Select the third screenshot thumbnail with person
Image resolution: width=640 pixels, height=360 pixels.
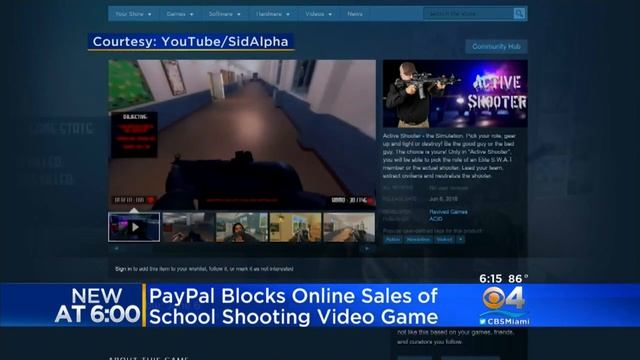(242, 227)
